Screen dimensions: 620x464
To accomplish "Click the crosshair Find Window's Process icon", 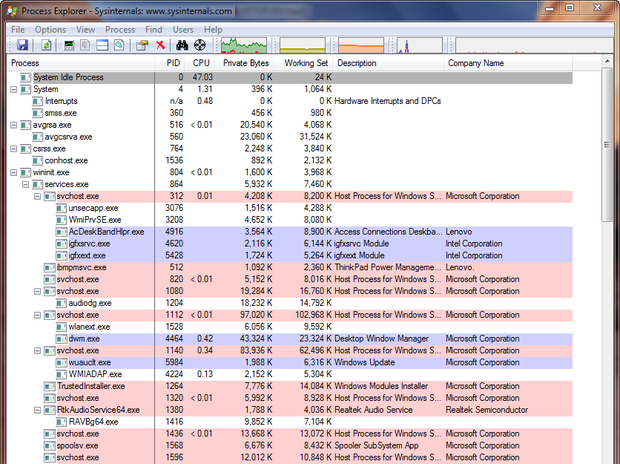I will (x=200, y=45).
